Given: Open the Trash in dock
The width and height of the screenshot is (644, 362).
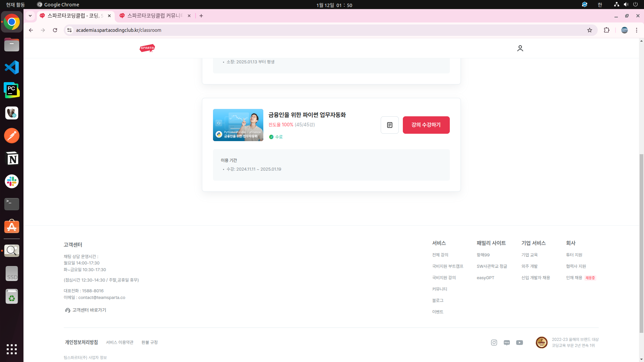Looking at the screenshot, I should (x=12, y=296).
